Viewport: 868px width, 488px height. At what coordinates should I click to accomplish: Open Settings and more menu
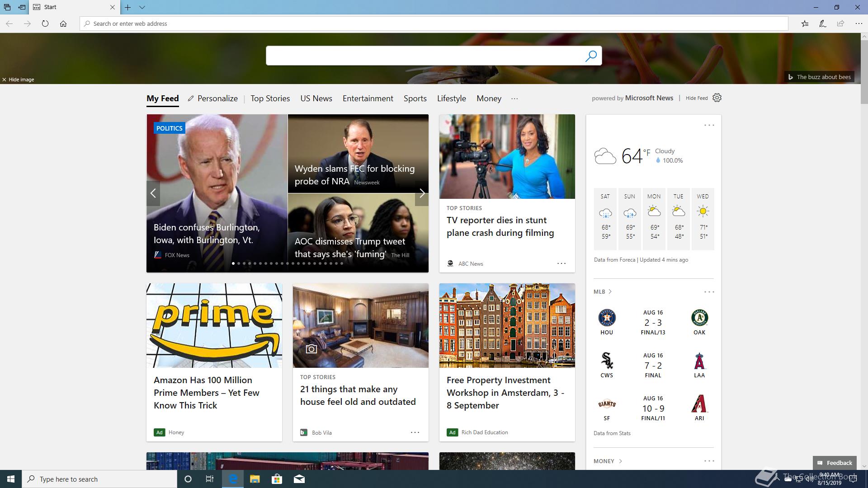pos(859,23)
